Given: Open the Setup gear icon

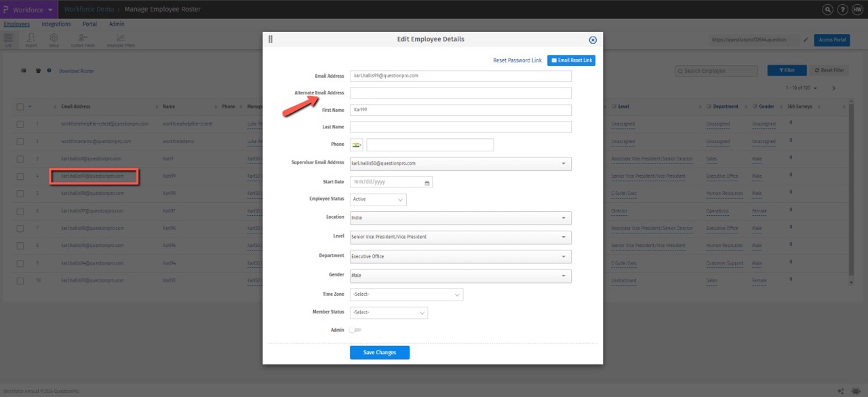Looking at the screenshot, I should click(54, 39).
